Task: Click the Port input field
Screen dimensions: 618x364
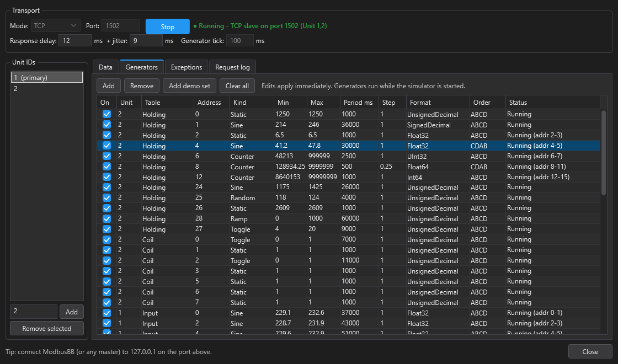Action: click(121, 25)
